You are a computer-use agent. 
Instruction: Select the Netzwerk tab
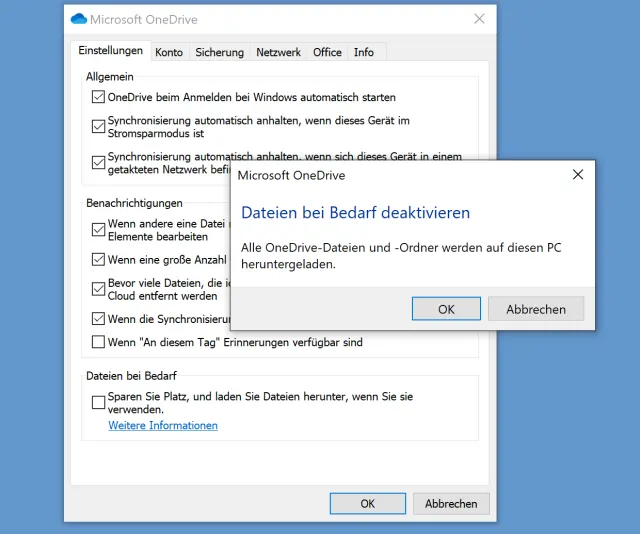pyautogui.click(x=278, y=52)
